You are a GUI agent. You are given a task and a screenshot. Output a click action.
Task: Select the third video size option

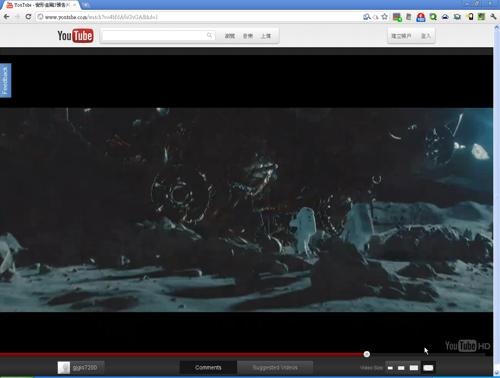click(414, 368)
